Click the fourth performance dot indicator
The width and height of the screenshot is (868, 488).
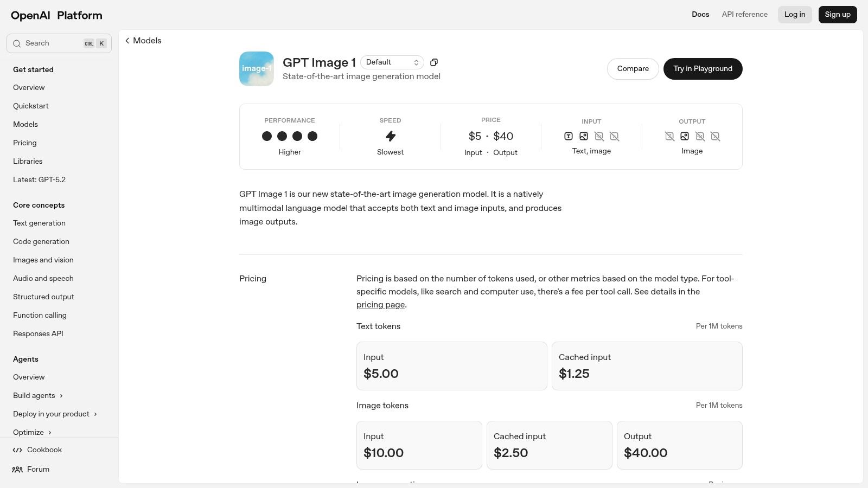click(312, 136)
